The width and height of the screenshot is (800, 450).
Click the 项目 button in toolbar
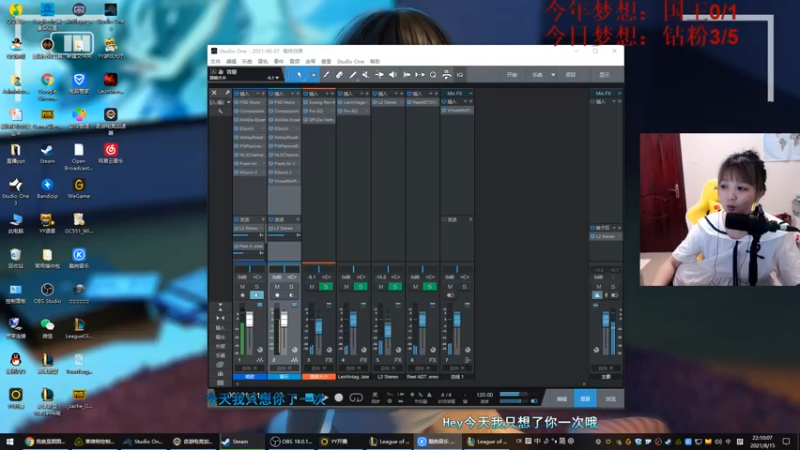(x=570, y=75)
